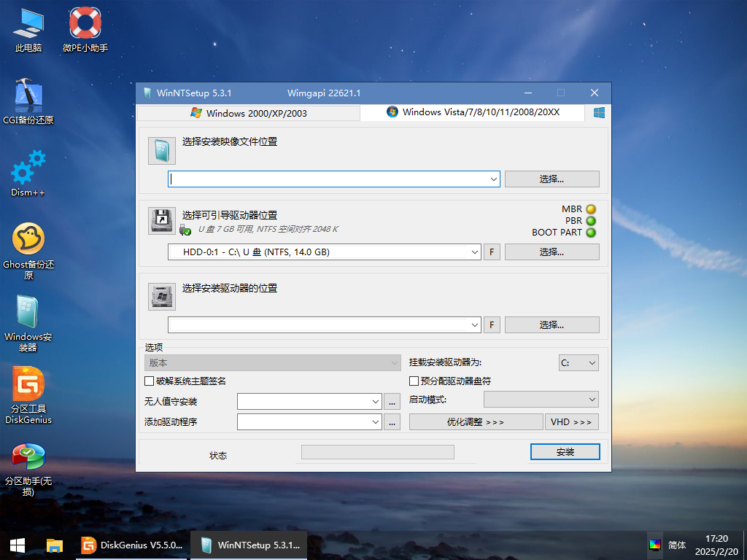Expand the installation image path dropdown
747x560 pixels.
point(494,179)
